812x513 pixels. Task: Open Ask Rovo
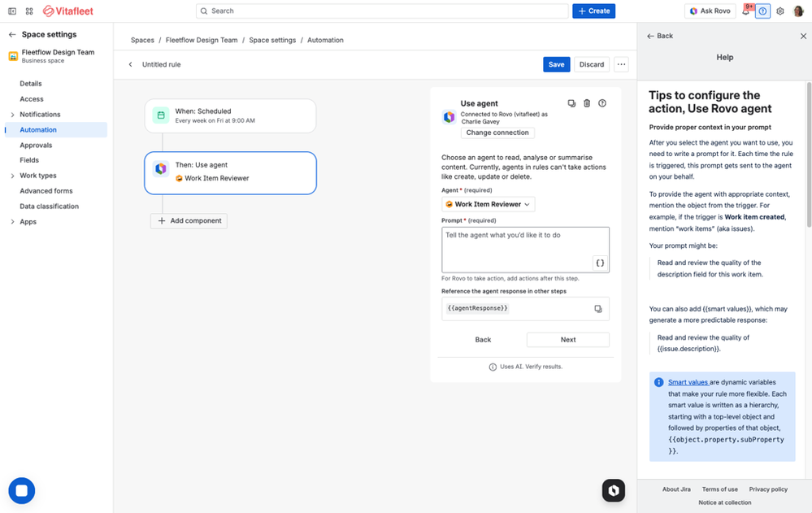[710, 11]
